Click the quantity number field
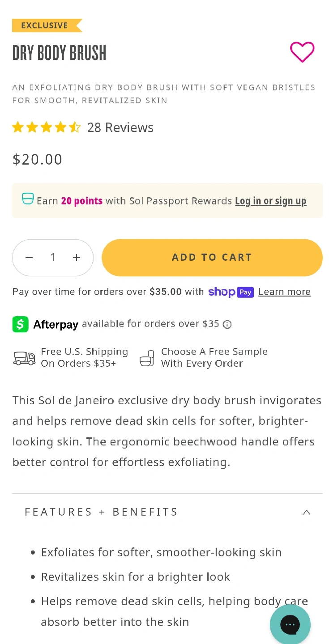 coord(53,258)
